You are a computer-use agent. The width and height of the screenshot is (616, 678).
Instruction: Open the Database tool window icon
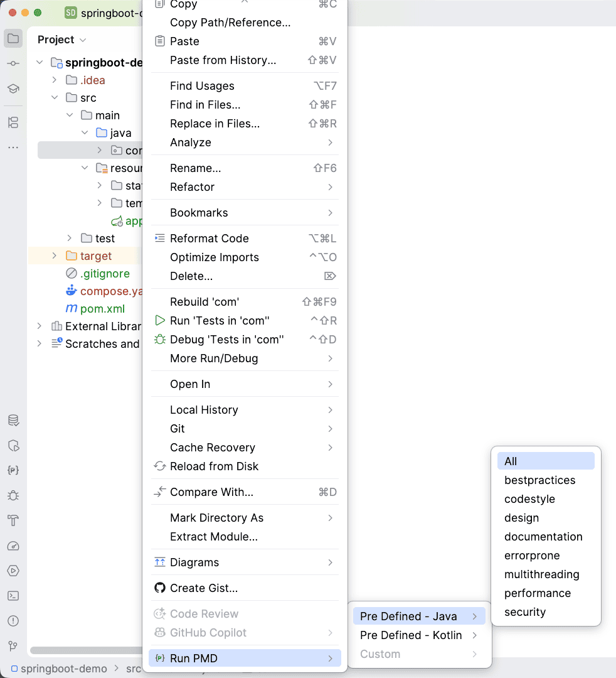pos(13,421)
